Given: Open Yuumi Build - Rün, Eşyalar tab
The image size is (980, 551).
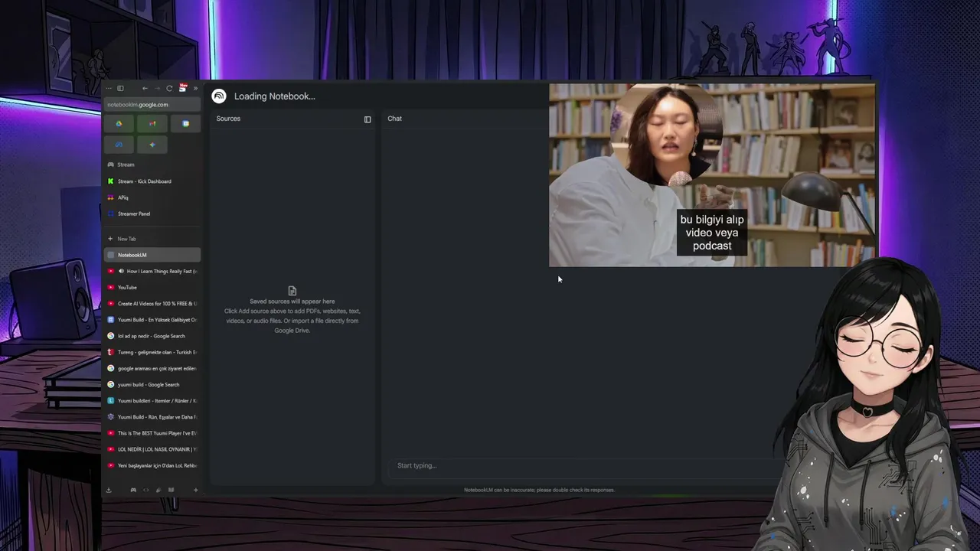Looking at the screenshot, I should pyautogui.click(x=152, y=417).
